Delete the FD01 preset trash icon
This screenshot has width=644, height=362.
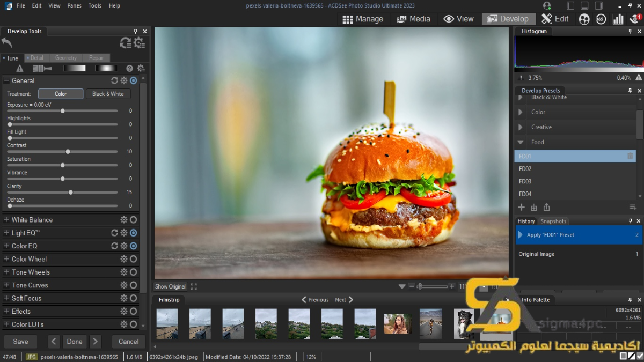pyautogui.click(x=630, y=156)
